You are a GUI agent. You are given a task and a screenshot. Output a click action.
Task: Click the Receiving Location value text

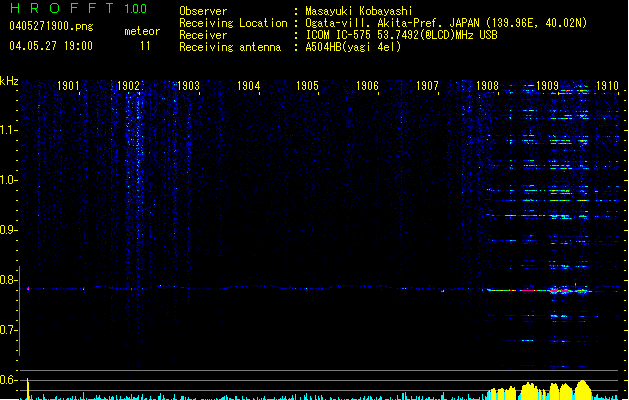[446, 23]
